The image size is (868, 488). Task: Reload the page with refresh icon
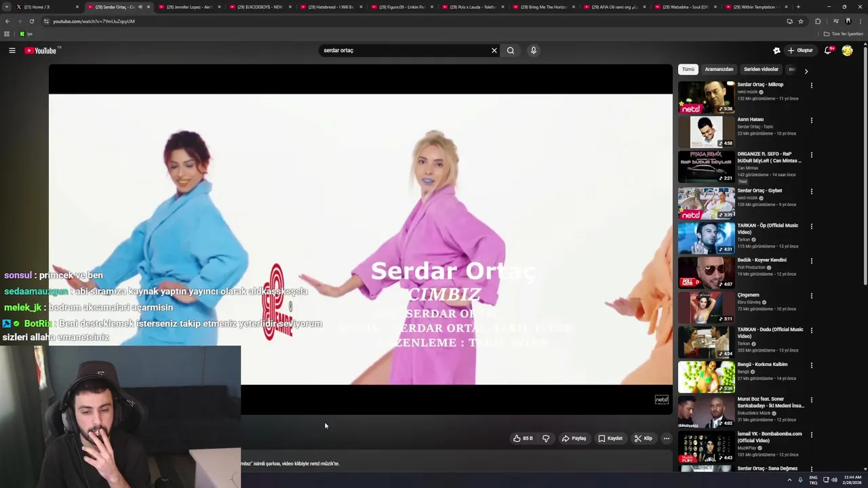31,21
